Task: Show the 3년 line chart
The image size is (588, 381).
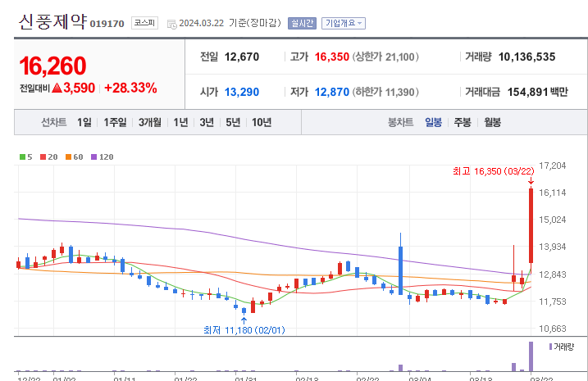Action: (207, 122)
